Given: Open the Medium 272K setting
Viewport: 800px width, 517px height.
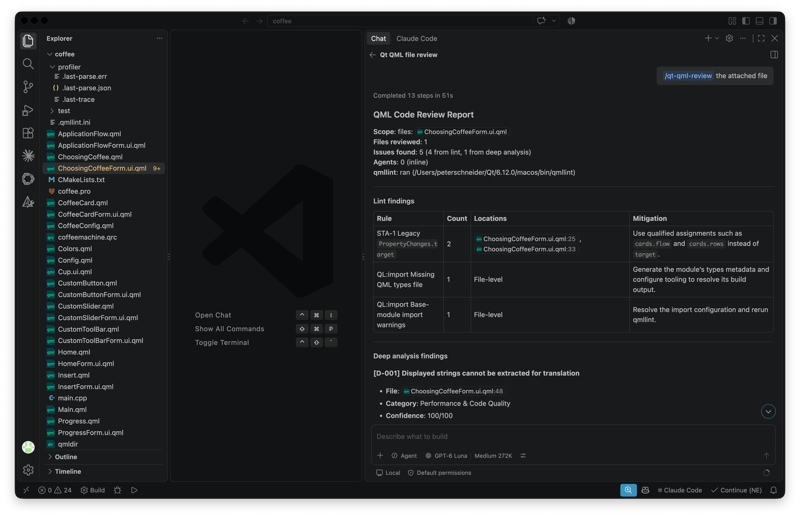Looking at the screenshot, I should 493,456.
